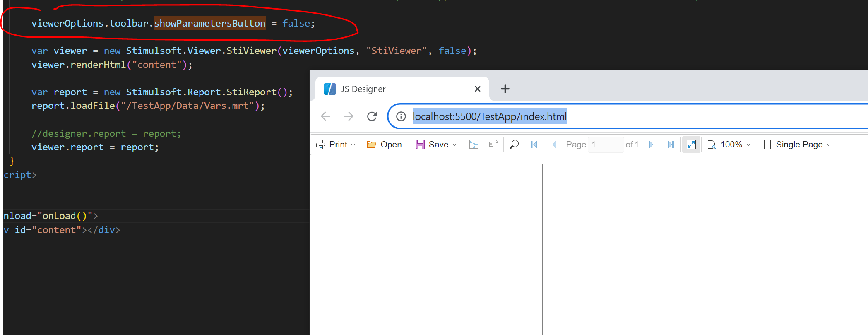Click the onLoad() attribute in code
The image size is (868, 335).
[x=65, y=216]
